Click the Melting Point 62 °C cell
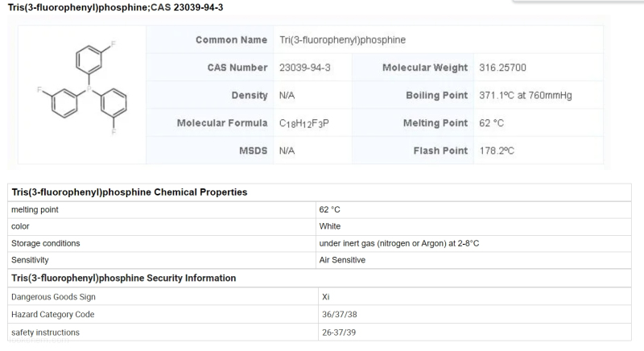This screenshot has height=351, width=644. [x=491, y=123]
